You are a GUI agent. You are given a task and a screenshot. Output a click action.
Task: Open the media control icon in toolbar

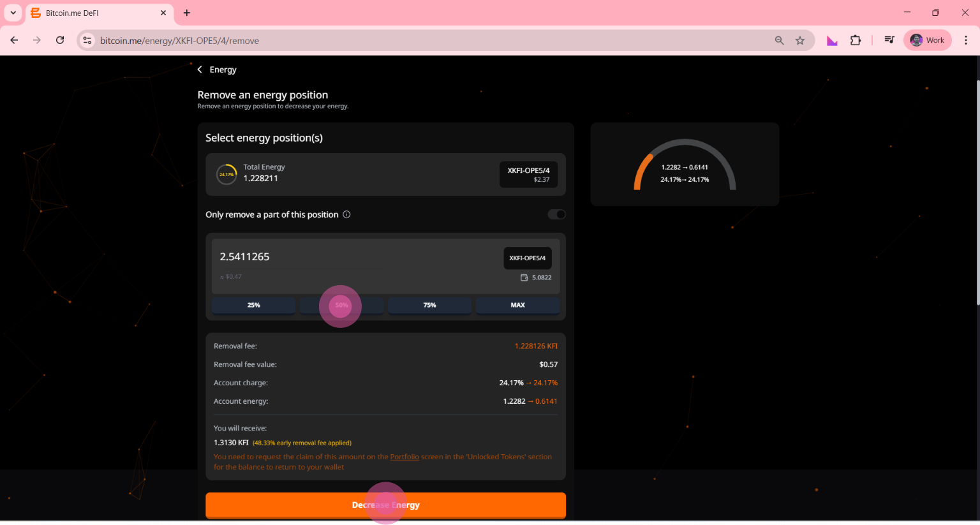pyautogui.click(x=889, y=40)
